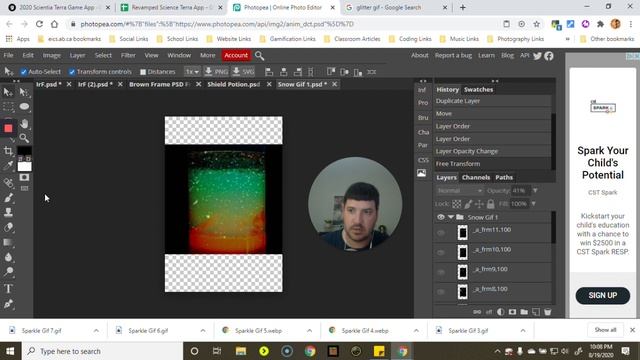The width and height of the screenshot is (640, 360).
Task: Show the _a_frm11,100 layer
Action: click(x=441, y=233)
